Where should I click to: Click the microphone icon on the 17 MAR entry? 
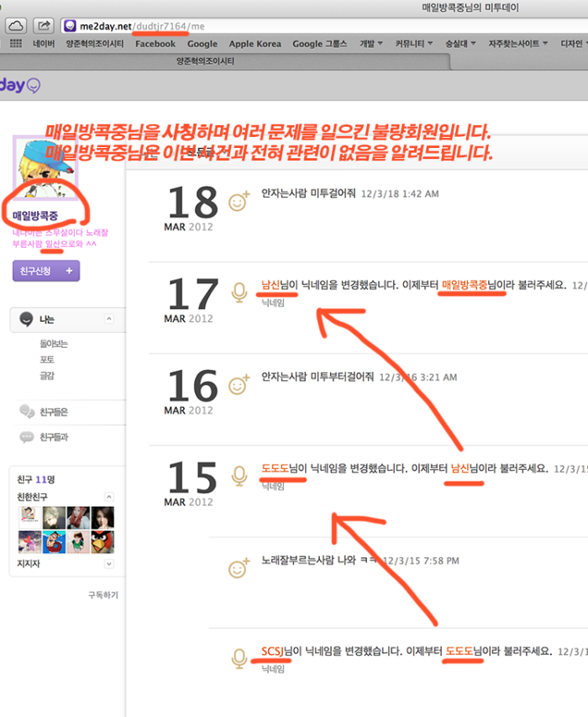[x=239, y=293]
